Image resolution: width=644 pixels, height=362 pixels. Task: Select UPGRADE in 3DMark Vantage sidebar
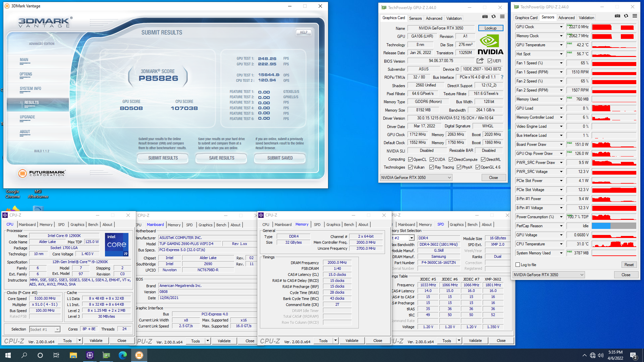pyautogui.click(x=27, y=117)
